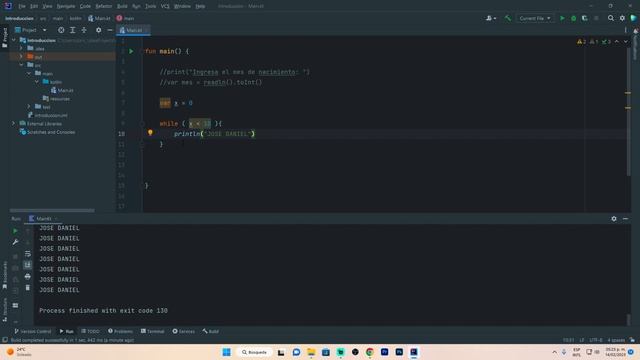Select Main.kt file in the project tree
640x360 pixels.
point(62,90)
